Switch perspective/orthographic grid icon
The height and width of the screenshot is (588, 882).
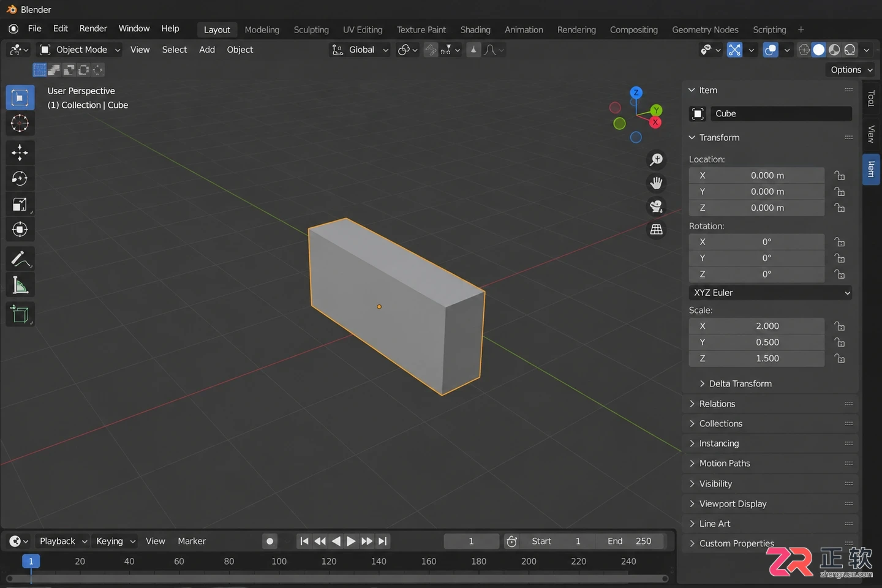pyautogui.click(x=657, y=230)
